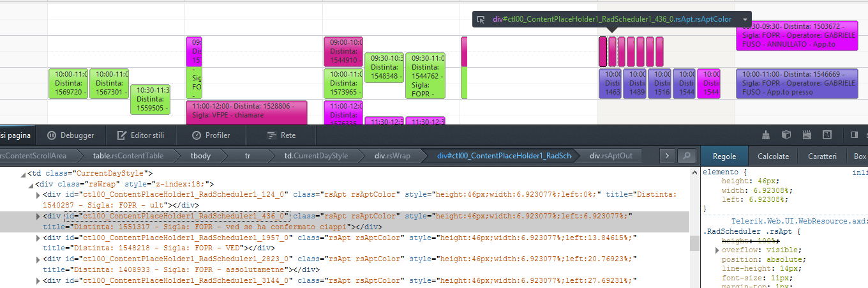The image size is (868, 288).
Task: Click the markup panel vertical scrollbar thumb
Action: (694, 243)
